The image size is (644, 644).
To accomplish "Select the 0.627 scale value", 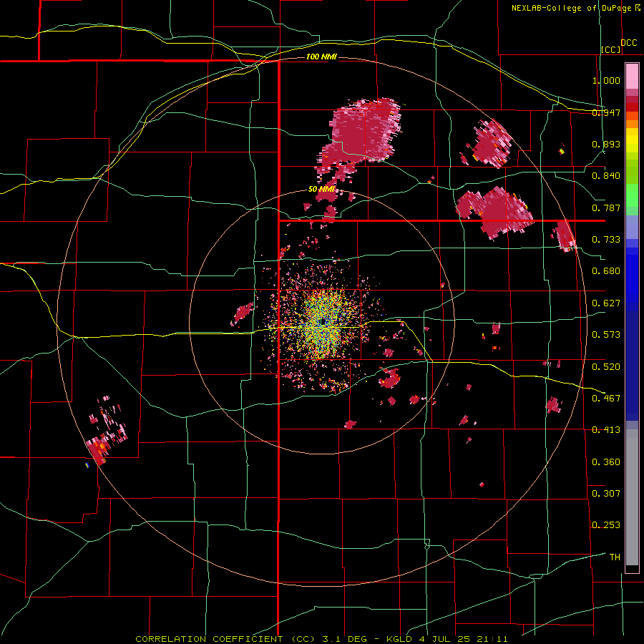I will pos(606,303).
